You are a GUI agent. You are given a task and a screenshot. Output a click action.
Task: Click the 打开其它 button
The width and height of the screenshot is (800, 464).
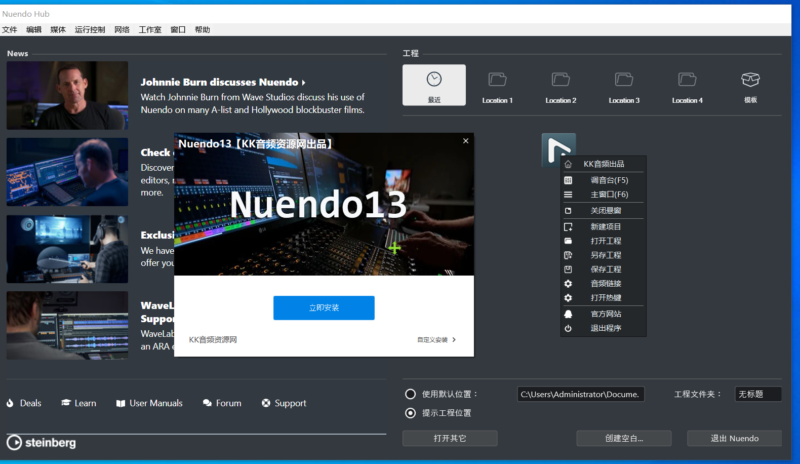(450, 438)
